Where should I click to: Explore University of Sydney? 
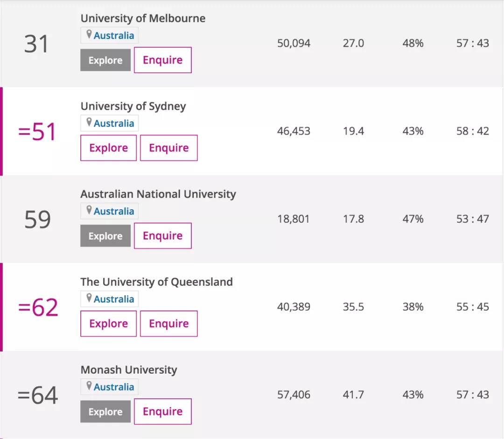pyautogui.click(x=108, y=148)
